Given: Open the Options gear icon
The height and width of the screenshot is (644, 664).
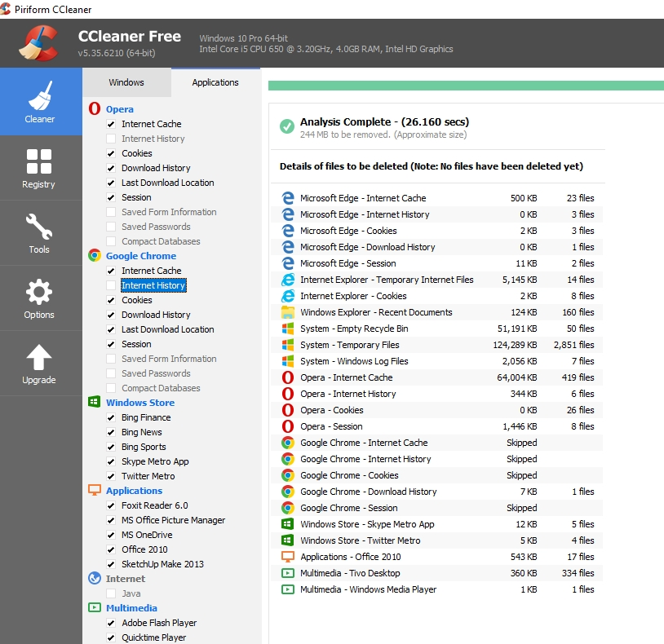Looking at the screenshot, I should (39, 292).
